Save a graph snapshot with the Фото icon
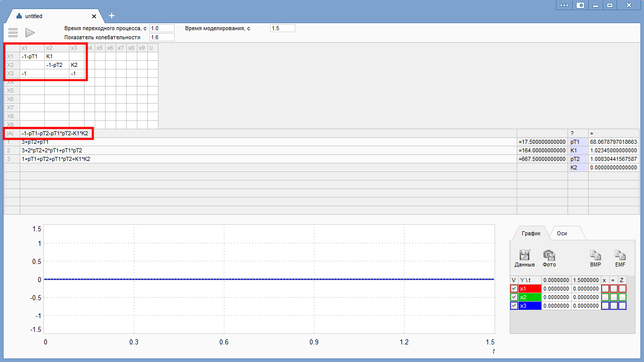The image size is (644, 362). coord(549,258)
